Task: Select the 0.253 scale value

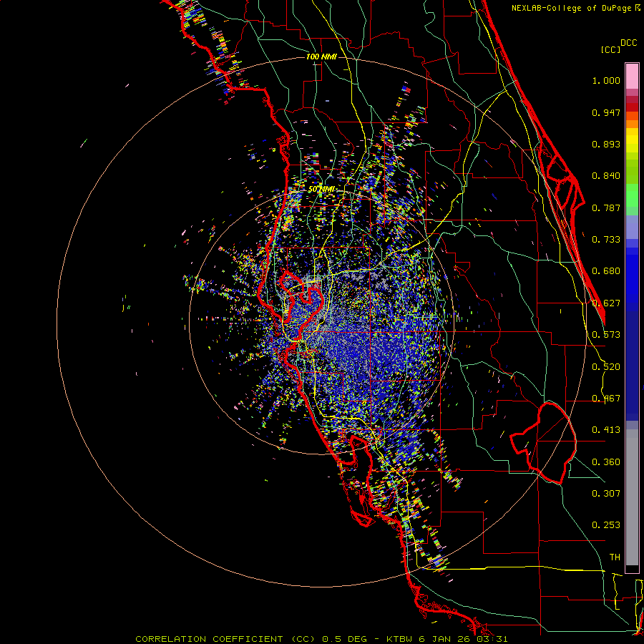Action: coord(606,525)
